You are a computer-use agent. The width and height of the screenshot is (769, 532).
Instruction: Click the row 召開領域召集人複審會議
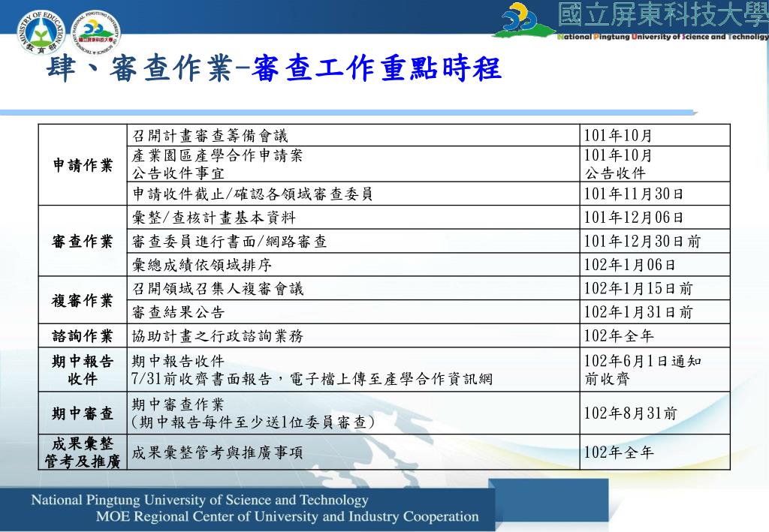(x=353, y=289)
